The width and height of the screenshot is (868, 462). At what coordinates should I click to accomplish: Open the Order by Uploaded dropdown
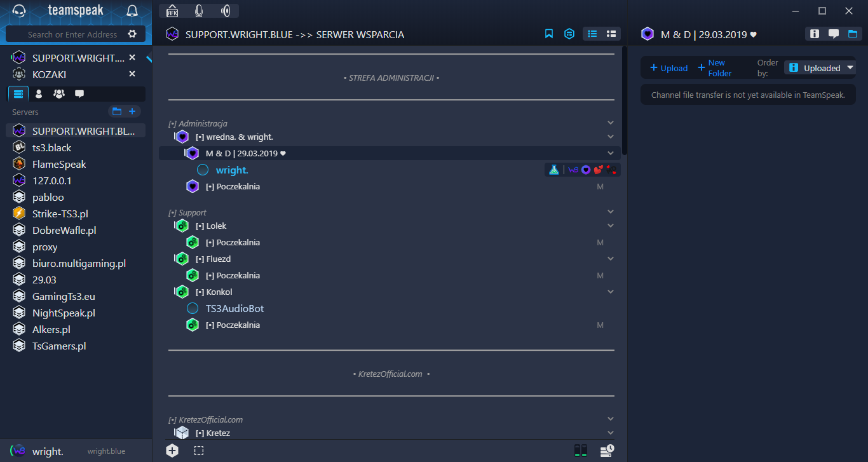(820, 68)
